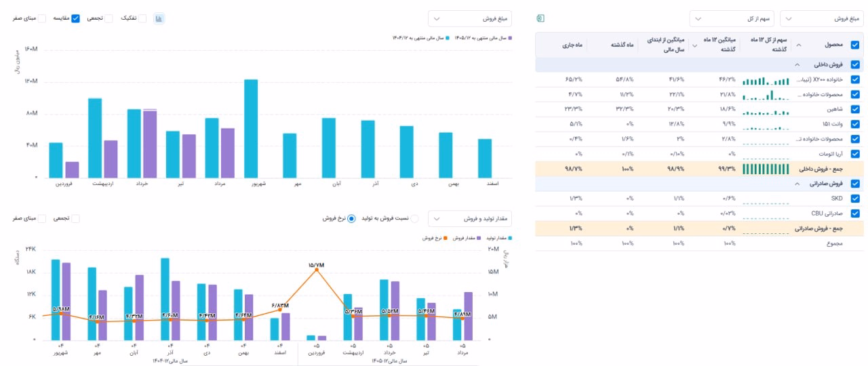Select the ۶۵/۲% current month cell
This screenshot has width=868, height=366.
pos(574,80)
